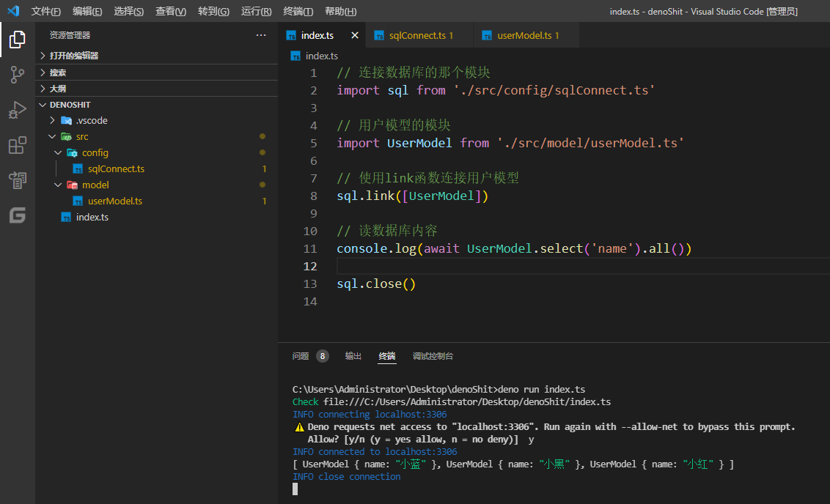Click 'INFO connecting localhost:3306' terminal line

370,415
